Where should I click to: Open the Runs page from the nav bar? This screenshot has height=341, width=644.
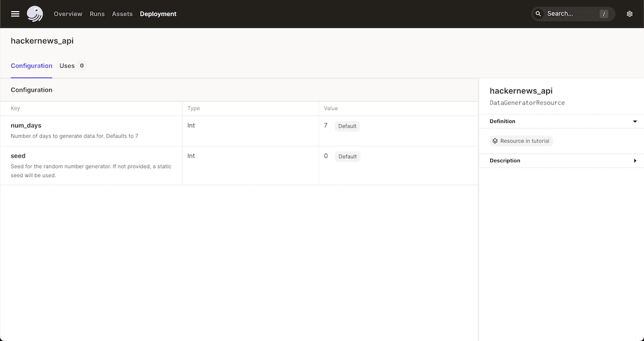coord(97,13)
